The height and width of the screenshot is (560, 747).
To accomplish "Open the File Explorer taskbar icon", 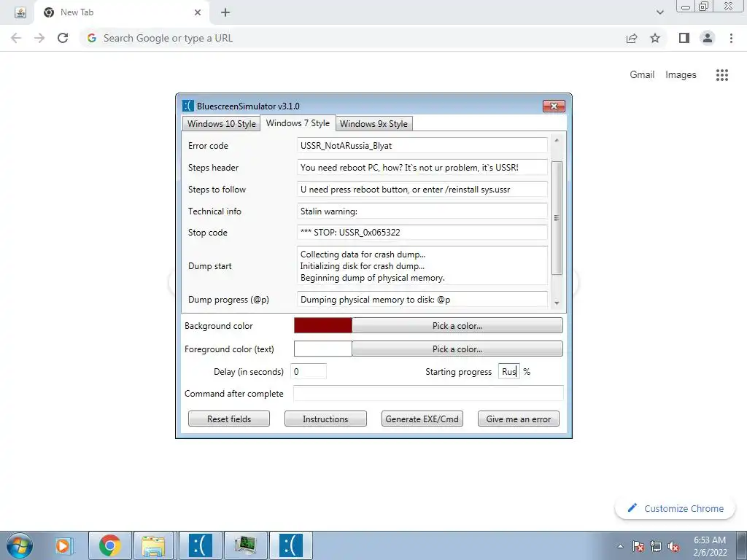I will click(x=153, y=545).
